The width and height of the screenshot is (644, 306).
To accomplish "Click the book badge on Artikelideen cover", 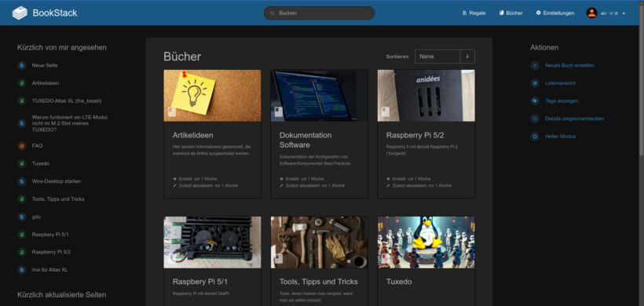I will click(172, 111).
